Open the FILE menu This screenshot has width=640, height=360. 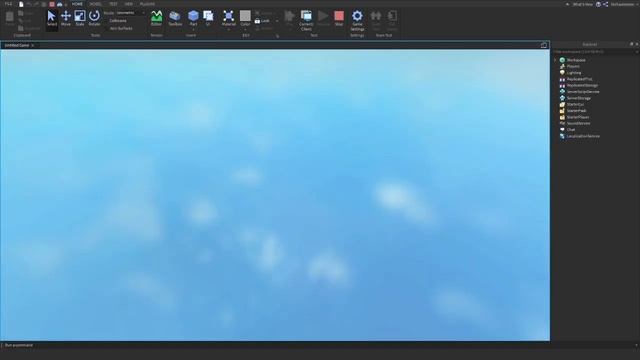8,4
